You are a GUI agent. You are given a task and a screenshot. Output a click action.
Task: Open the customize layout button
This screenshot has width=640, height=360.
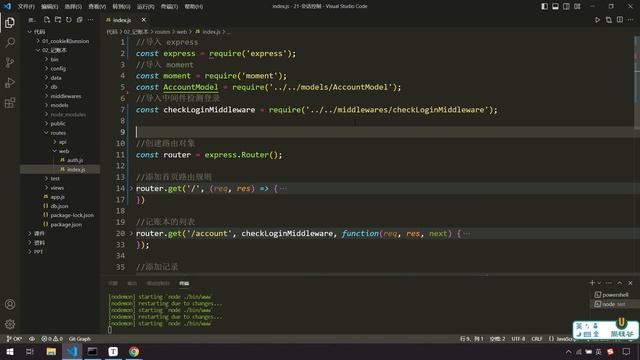coord(577,7)
